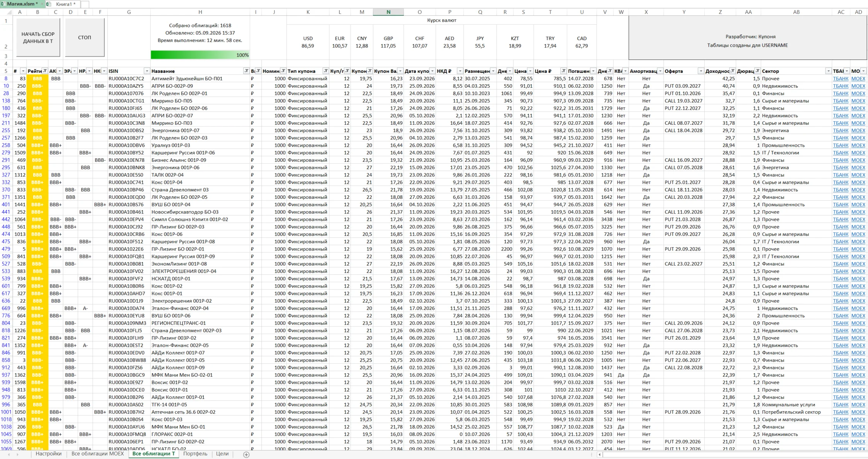Open the Сектор column filter dropdown
Image resolution: width=868 pixels, height=459 pixels.
pyautogui.click(x=828, y=71)
